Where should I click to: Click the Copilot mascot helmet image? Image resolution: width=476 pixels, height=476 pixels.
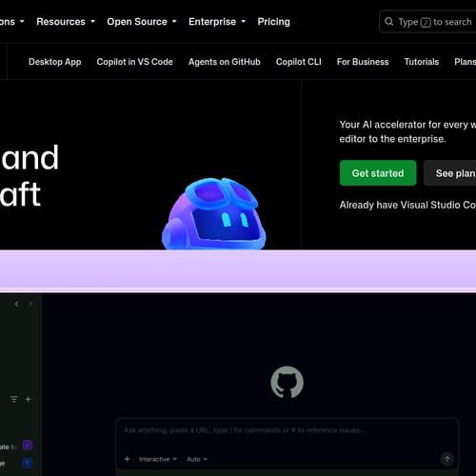point(214,214)
